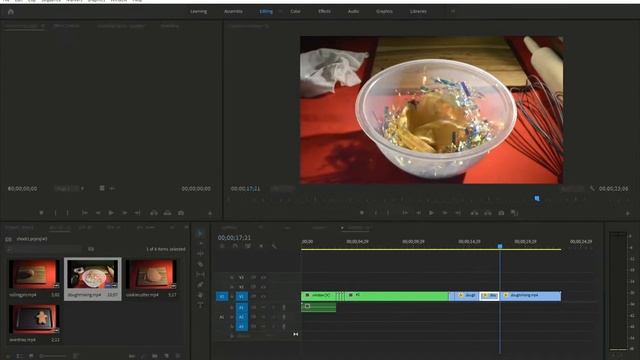The image size is (640, 360).
Task: Switch to the Assembly workspace
Action: 233,11
